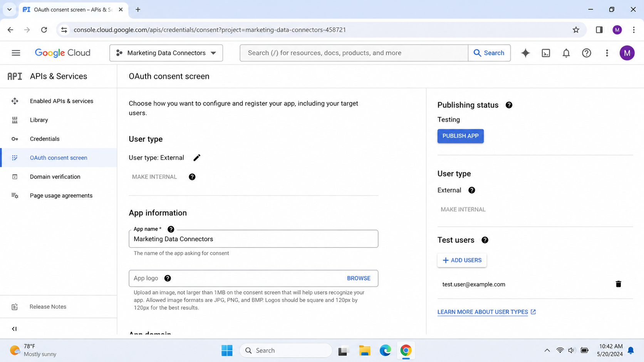The width and height of the screenshot is (644, 362).
Task: Open Marketing Data Connectors project selector
Action: [x=166, y=53]
